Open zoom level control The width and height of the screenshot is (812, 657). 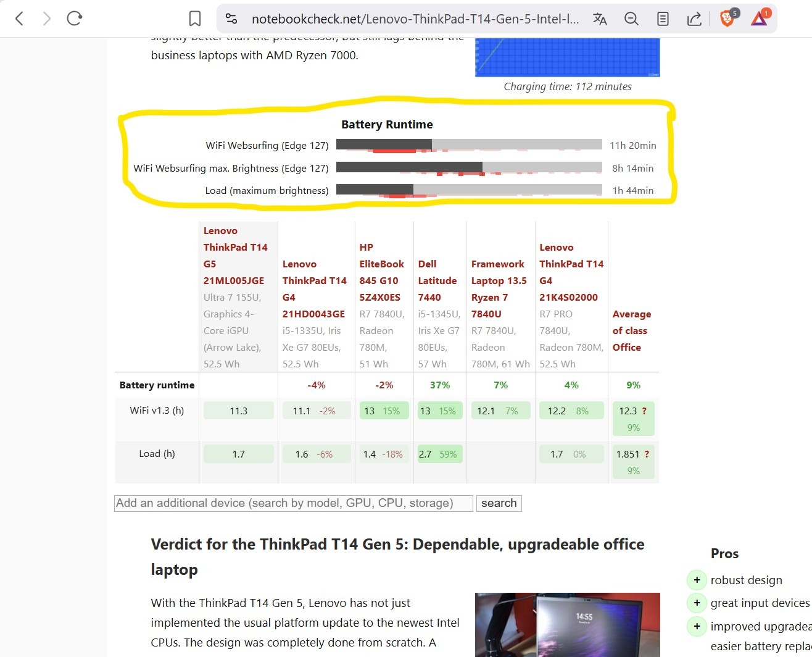(x=631, y=19)
